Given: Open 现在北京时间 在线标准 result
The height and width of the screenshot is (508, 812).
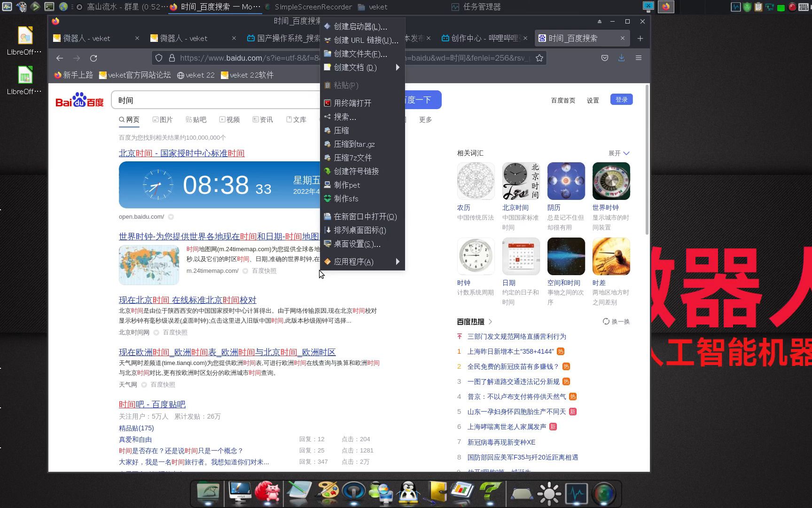Looking at the screenshot, I should (187, 300).
